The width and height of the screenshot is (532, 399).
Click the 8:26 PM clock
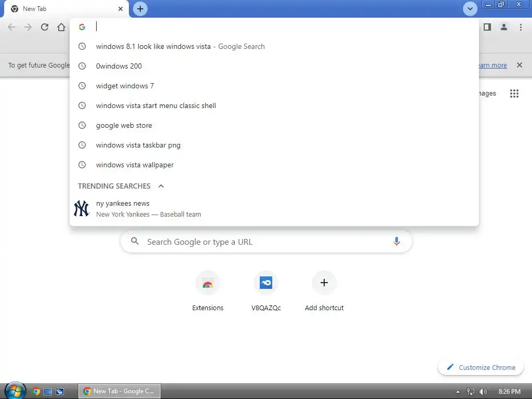point(509,392)
